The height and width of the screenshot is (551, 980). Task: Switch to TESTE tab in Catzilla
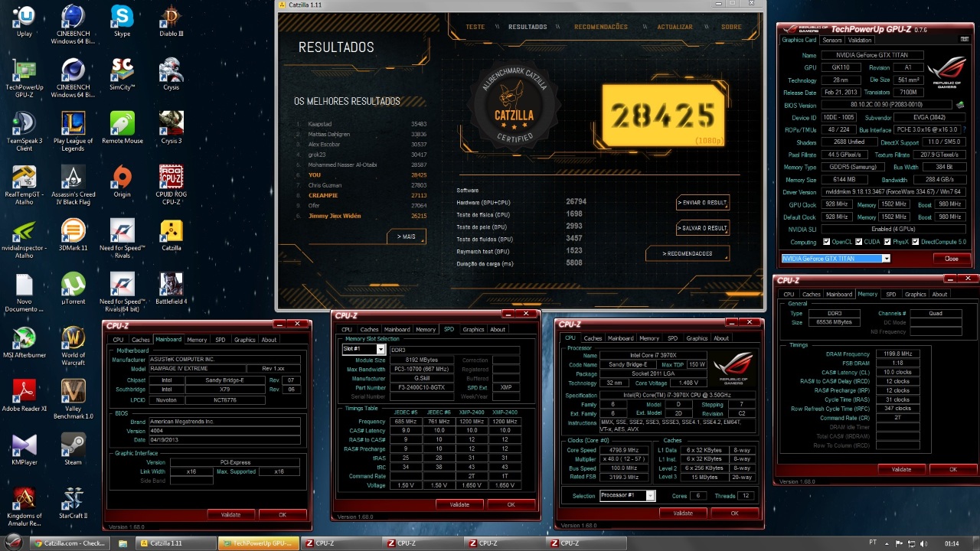475,27
